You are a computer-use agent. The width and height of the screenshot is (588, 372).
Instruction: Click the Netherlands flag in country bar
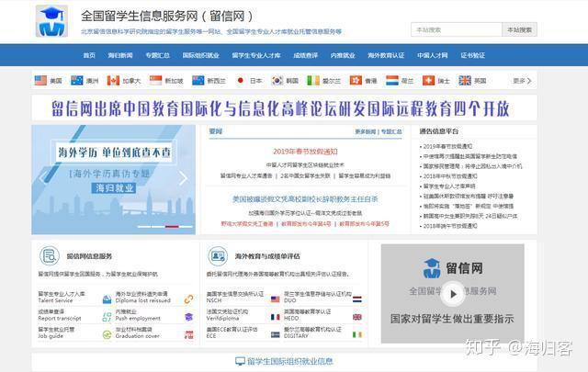(392, 80)
